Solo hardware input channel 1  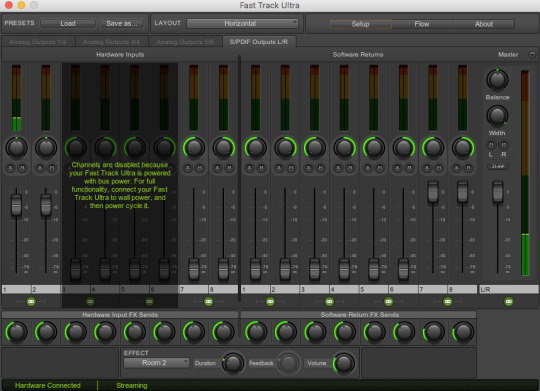(10, 168)
